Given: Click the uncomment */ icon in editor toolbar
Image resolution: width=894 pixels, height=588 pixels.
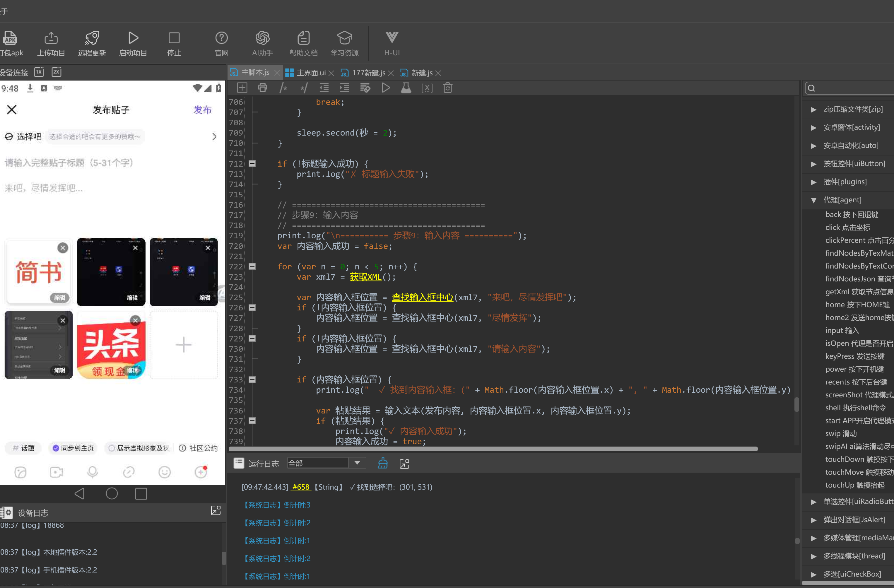Looking at the screenshot, I should click(x=303, y=88).
